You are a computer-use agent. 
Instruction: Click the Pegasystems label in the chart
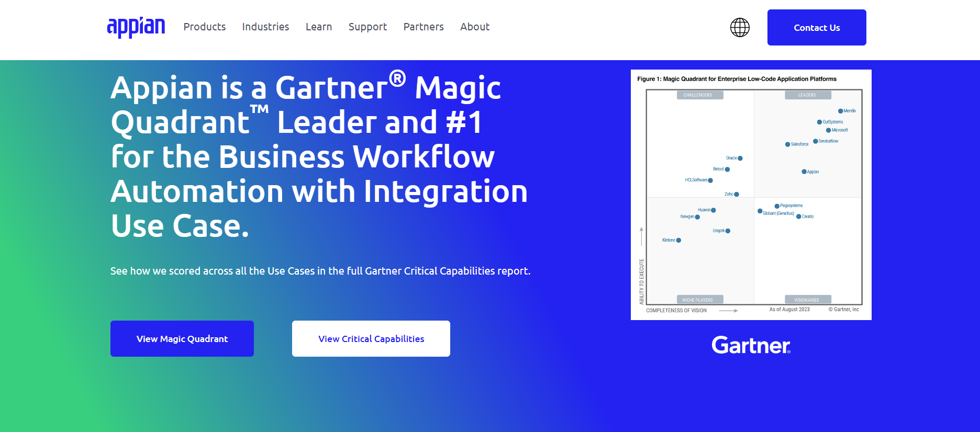pos(791,206)
